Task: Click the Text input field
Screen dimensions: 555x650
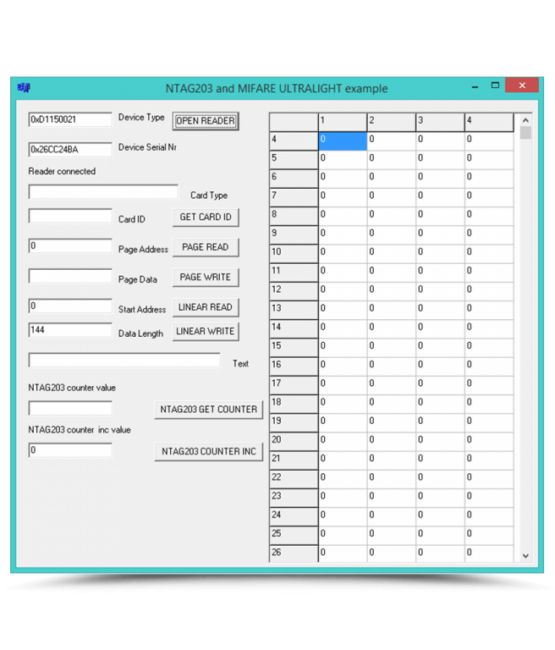Action: coord(124,360)
